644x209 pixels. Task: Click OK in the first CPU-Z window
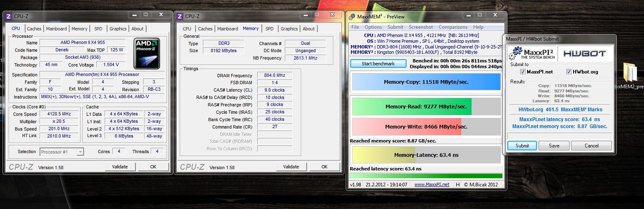(x=153, y=167)
